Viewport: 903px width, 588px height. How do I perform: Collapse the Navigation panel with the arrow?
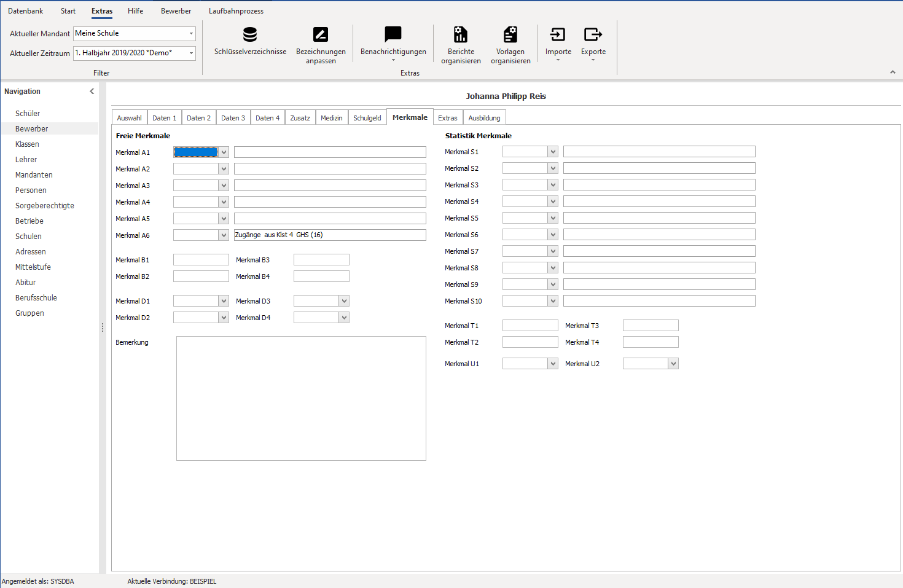(x=92, y=92)
